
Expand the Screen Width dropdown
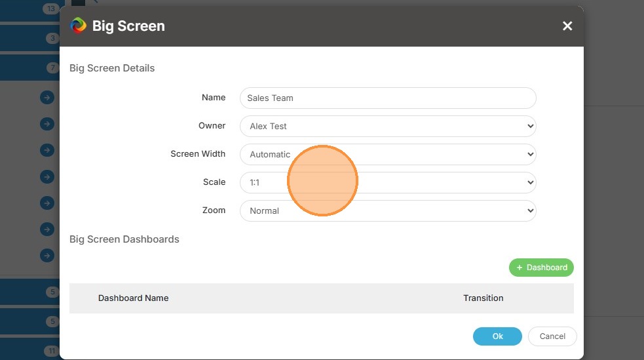point(387,155)
